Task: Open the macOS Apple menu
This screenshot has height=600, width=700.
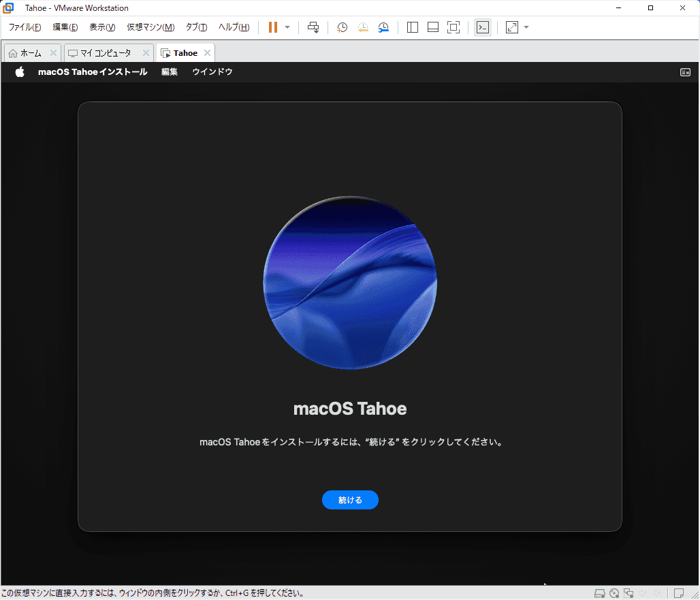Action: tap(20, 72)
